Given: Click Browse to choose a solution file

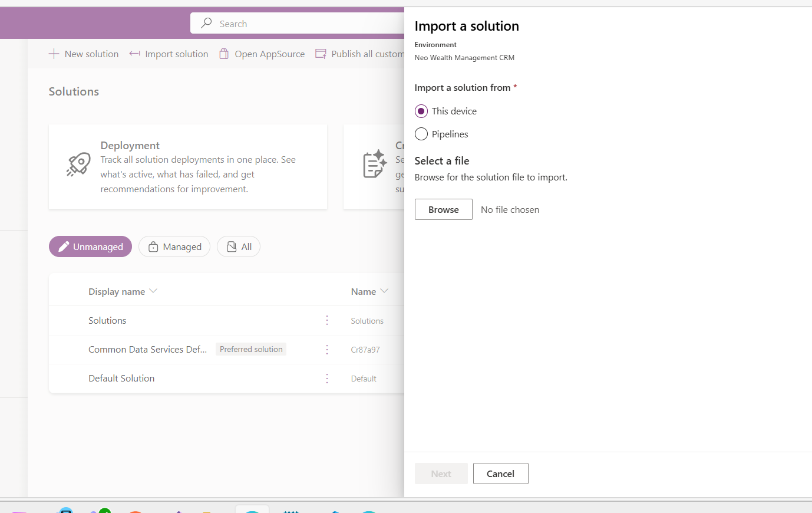Looking at the screenshot, I should click(x=444, y=209).
